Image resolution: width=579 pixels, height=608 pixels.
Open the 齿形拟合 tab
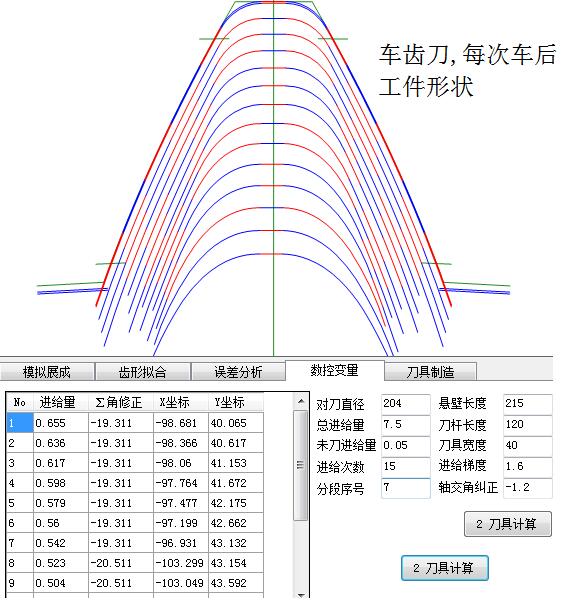pos(143,371)
